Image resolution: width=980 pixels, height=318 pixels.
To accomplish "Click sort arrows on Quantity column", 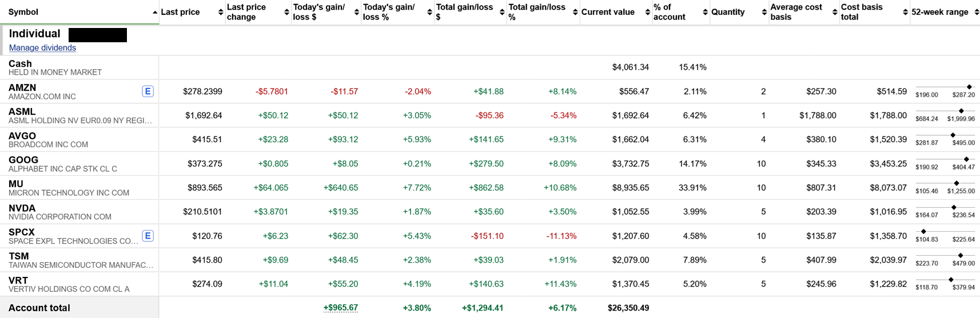I will [x=764, y=12].
